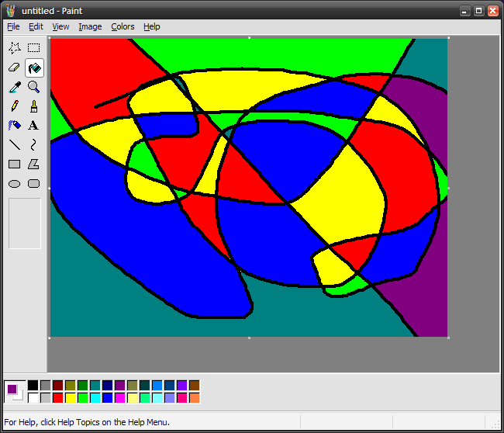Image resolution: width=504 pixels, height=433 pixels.
Task: Open the Image menu
Action: coord(90,26)
